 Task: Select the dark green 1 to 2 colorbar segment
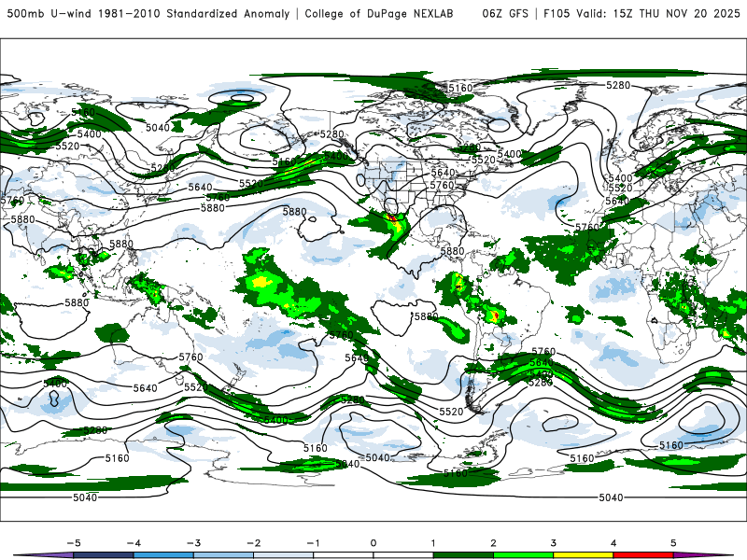(463, 555)
